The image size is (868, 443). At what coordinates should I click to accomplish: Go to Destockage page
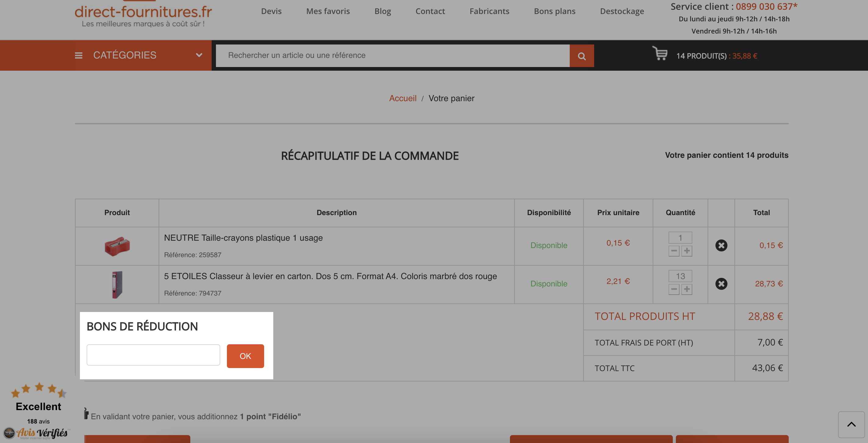[x=622, y=11]
